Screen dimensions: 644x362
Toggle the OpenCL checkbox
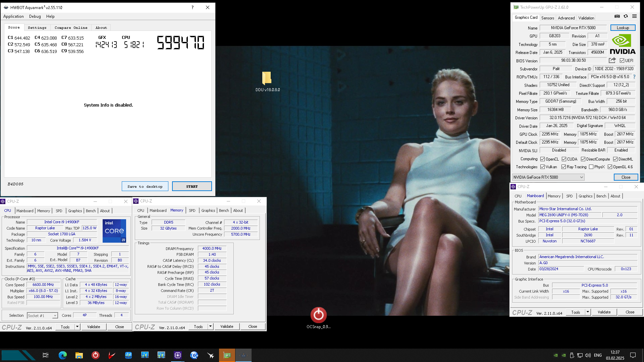pos(542,159)
